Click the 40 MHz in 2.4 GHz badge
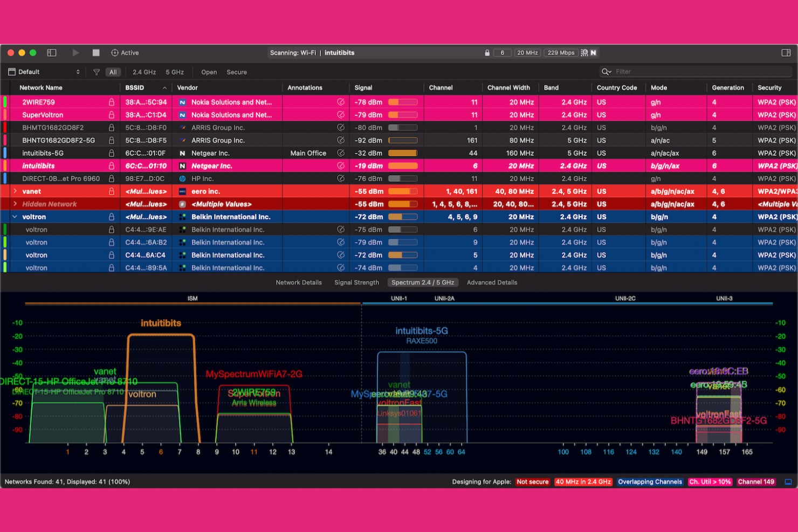Image resolution: width=798 pixels, height=532 pixels. coord(583,482)
